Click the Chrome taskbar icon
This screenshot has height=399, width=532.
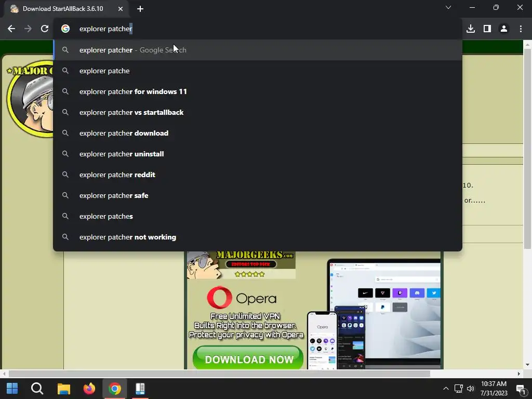(115, 389)
